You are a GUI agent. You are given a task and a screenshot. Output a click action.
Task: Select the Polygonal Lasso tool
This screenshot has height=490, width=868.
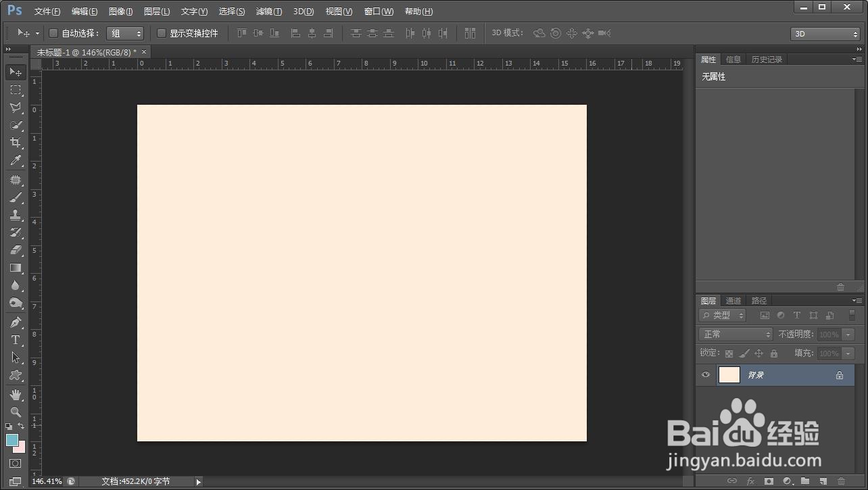[16, 107]
